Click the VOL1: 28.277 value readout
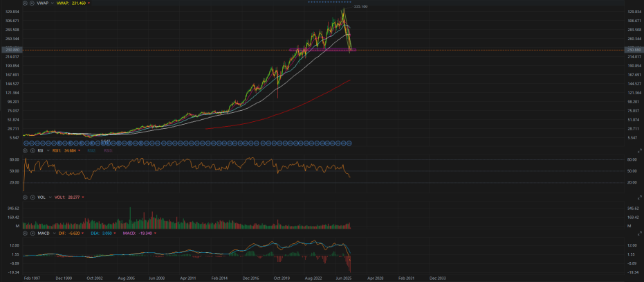Viewport: 644px width, 282px height. [67, 197]
